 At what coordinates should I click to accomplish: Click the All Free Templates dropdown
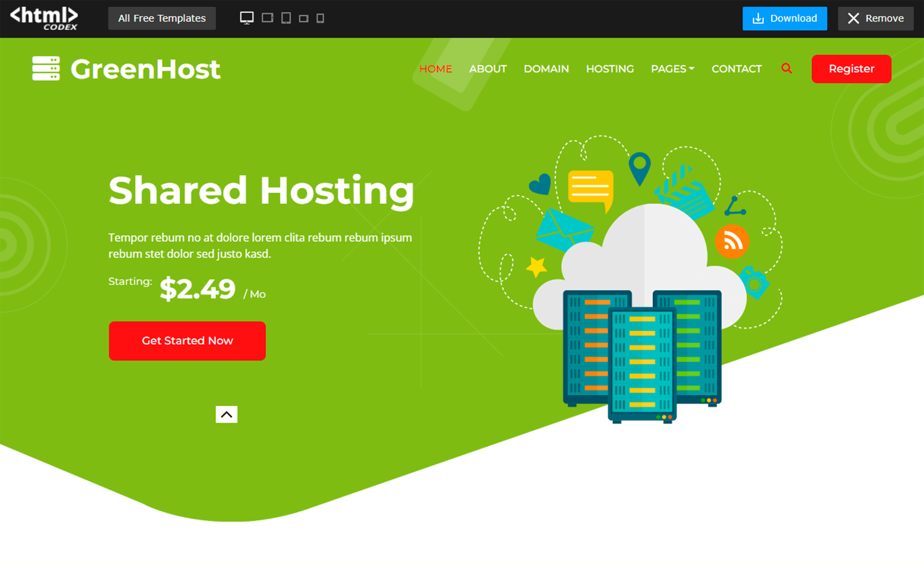[162, 18]
